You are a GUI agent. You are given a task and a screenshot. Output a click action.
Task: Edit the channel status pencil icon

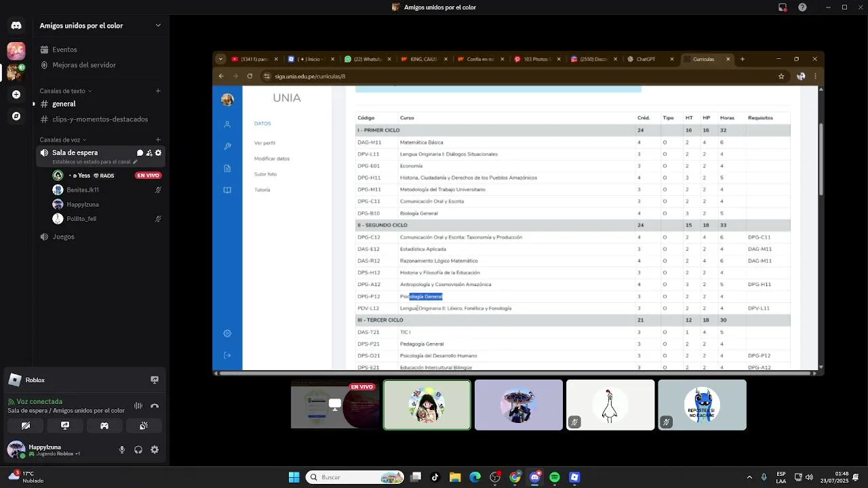tap(135, 162)
